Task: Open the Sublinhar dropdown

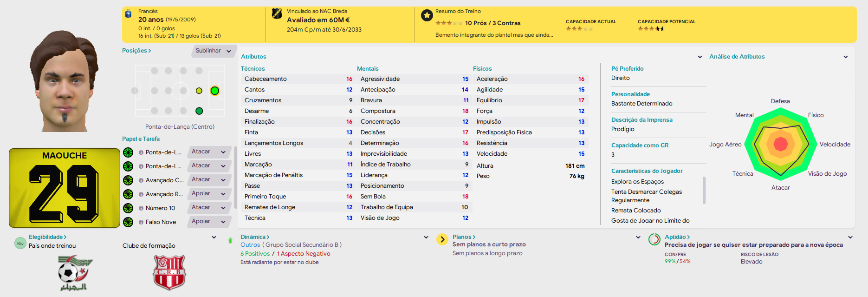Action: pyautogui.click(x=214, y=51)
